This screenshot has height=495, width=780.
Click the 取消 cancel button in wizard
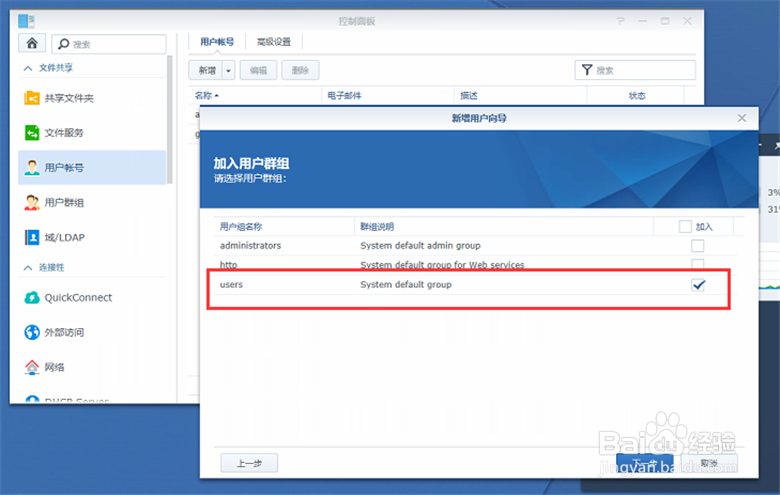pyautogui.click(x=709, y=463)
